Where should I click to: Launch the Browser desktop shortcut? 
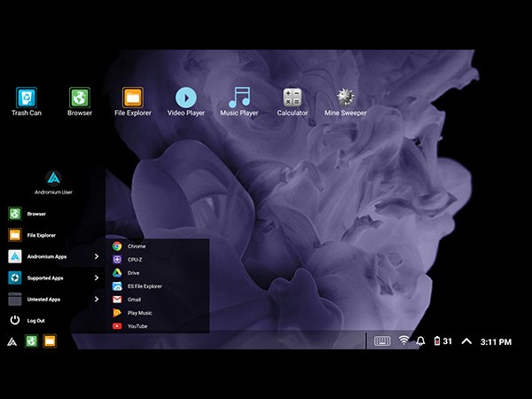80,98
